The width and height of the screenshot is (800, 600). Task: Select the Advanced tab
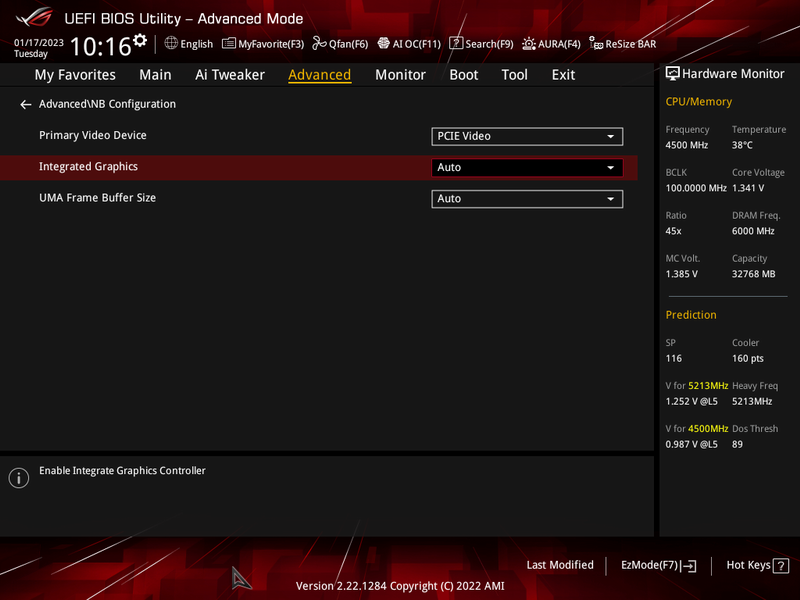coord(319,75)
